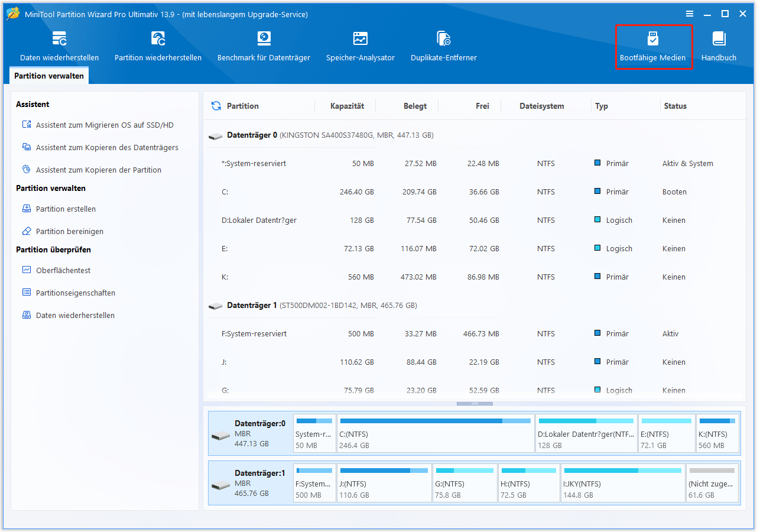757x532 pixels.
Task: Select the E: partition row
Action: [475, 249]
